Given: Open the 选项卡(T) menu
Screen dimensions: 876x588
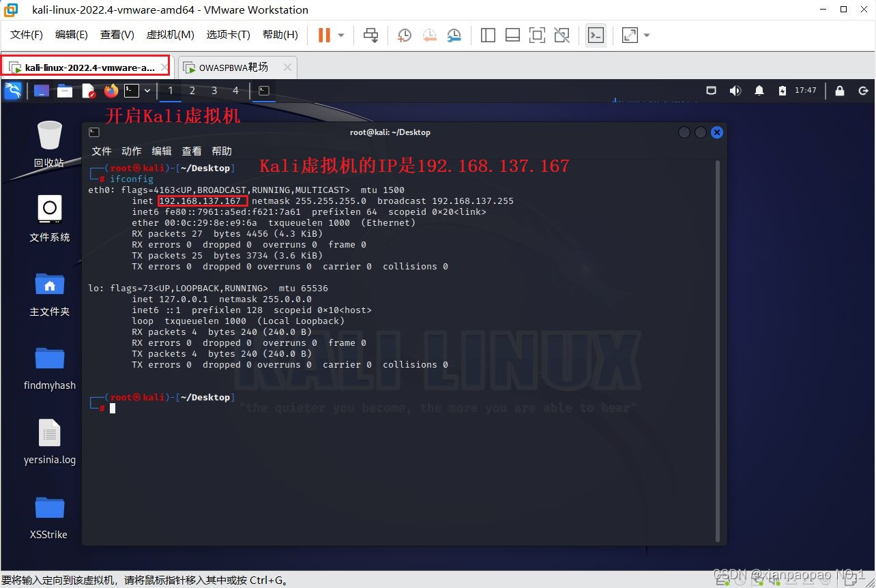Looking at the screenshot, I should pos(229,35).
